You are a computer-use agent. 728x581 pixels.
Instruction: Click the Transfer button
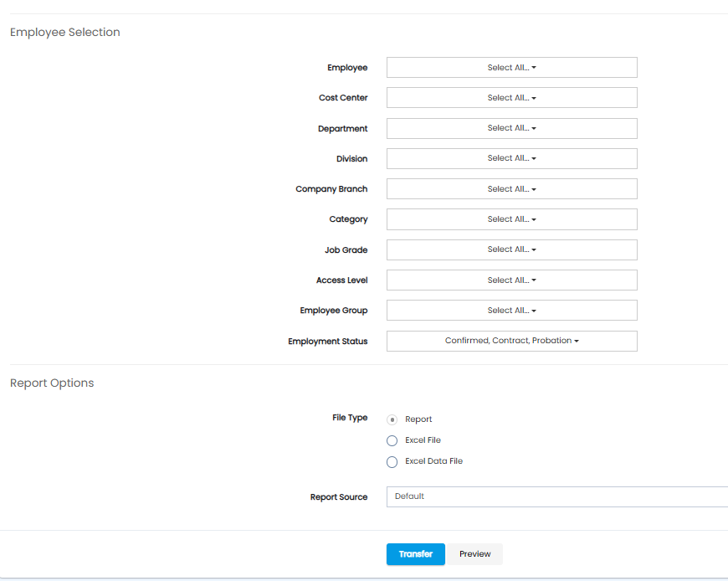coord(416,554)
